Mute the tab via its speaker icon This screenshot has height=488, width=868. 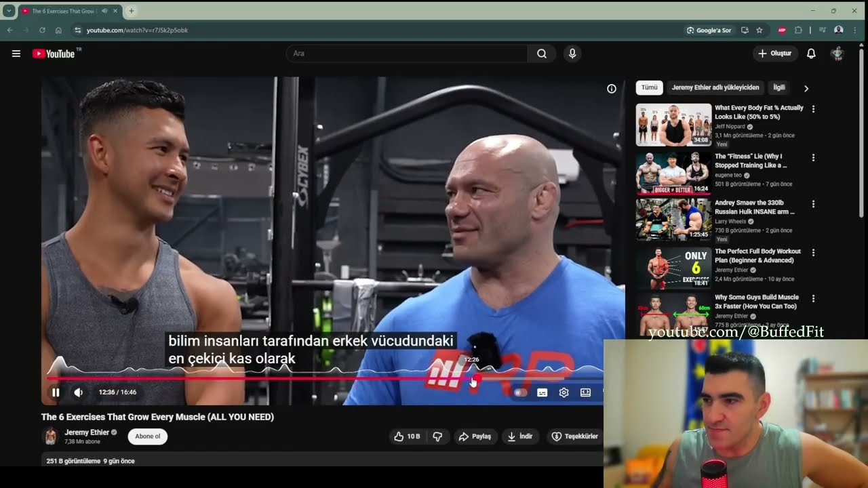pos(104,11)
